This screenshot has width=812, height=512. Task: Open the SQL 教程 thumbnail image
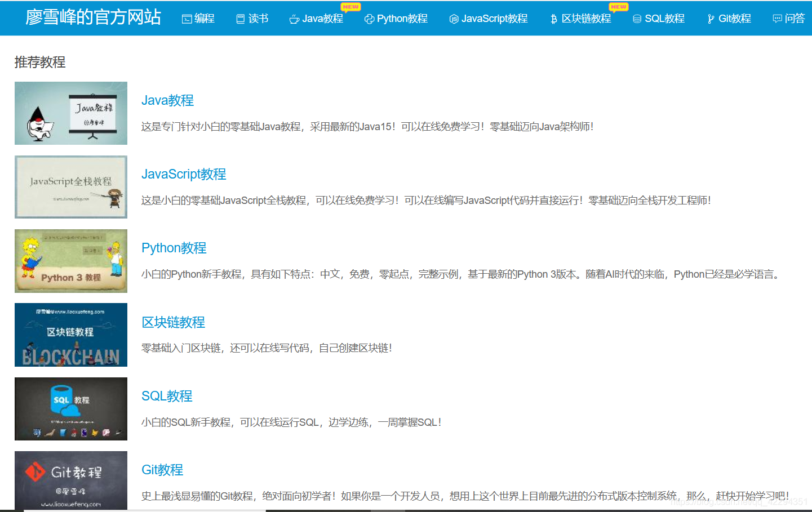point(71,409)
